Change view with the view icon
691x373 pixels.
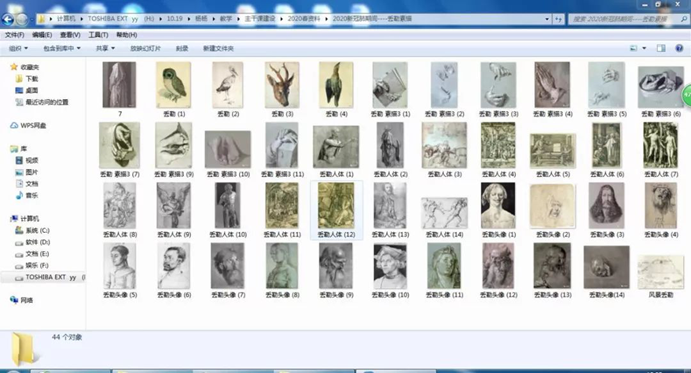point(634,48)
